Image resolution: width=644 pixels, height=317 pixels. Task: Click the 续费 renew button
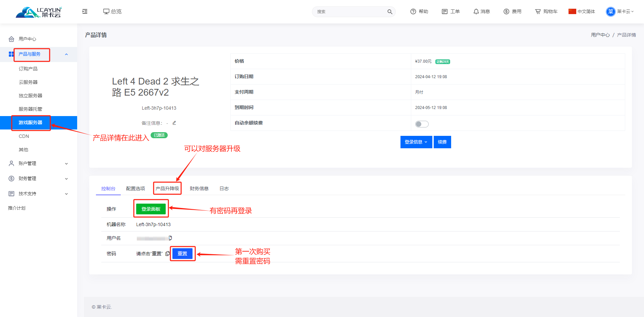click(442, 142)
